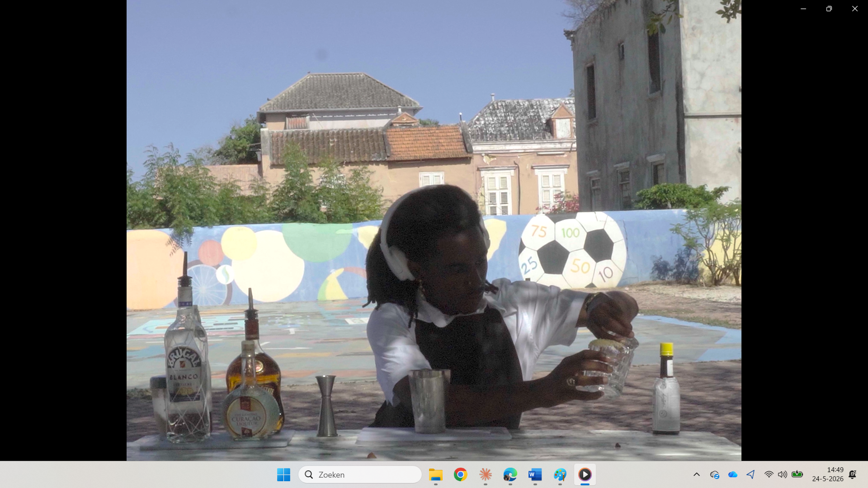This screenshot has height=488, width=868.
Task: Open Wi-Fi network settings
Action: point(769,474)
